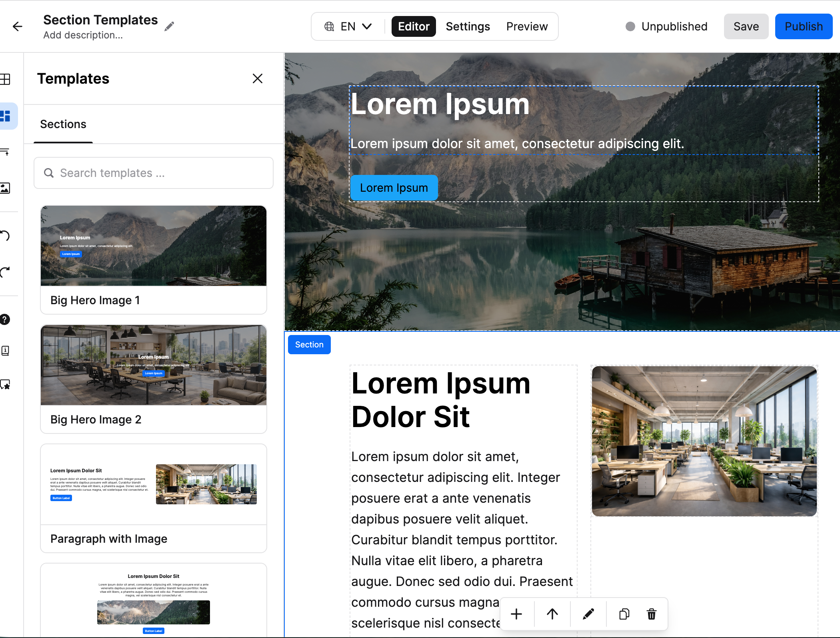Click the Save button
Screen dimensions: 840x638
click(746, 26)
